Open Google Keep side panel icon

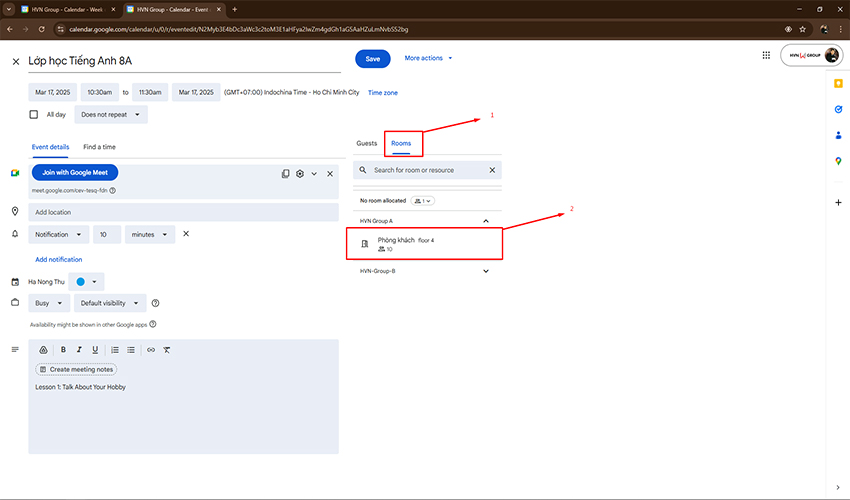tap(838, 84)
